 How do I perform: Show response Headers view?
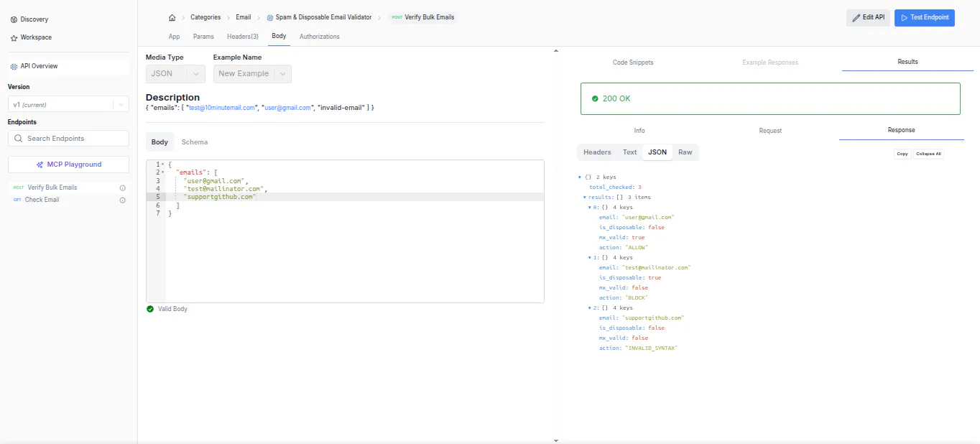[597, 152]
